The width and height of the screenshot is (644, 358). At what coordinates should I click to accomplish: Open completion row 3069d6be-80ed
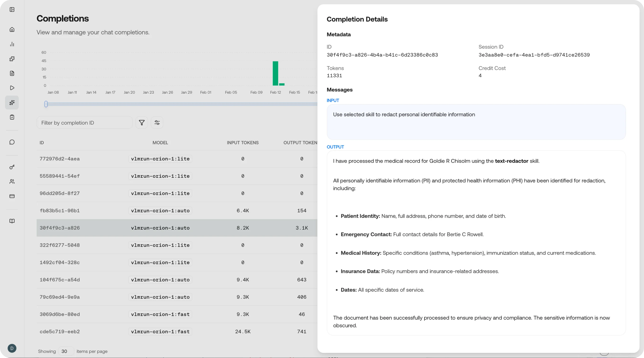pyautogui.click(x=177, y=314)
